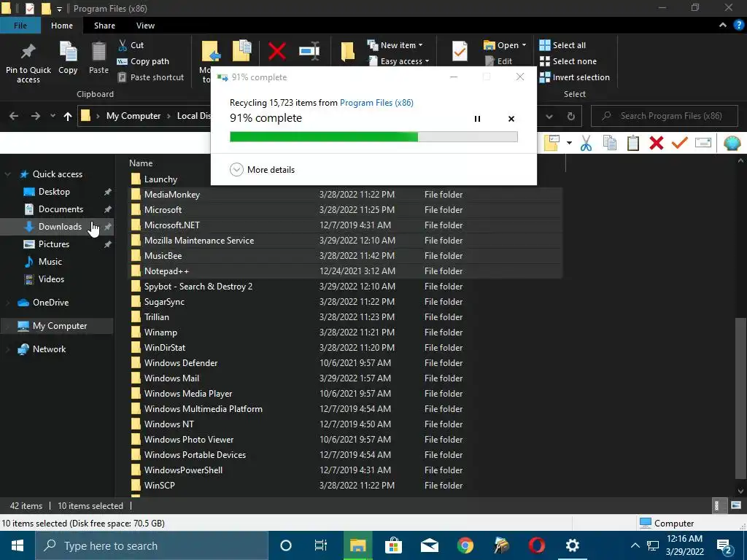Choose Cut in the ribbon Clipboard group
Screen dimensions: 747x560
point(131,45)
